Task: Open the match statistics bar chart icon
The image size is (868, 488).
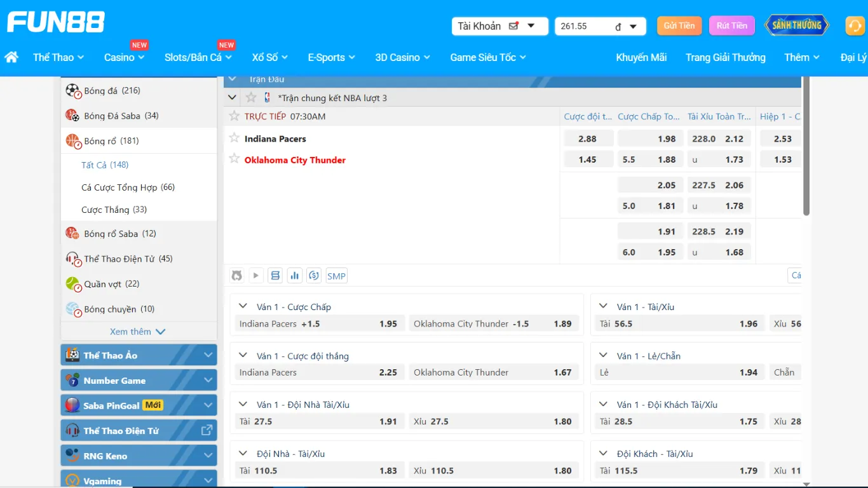Action: coord(294,276)
